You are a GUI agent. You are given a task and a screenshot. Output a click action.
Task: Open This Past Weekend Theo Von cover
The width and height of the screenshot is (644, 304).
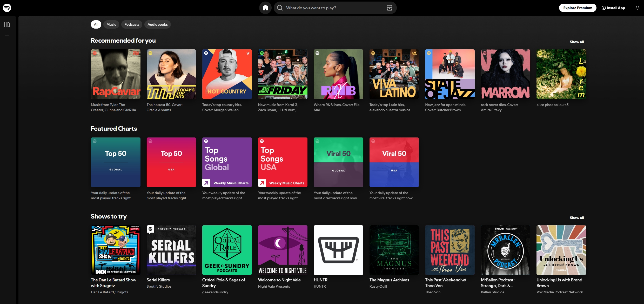click(450, 250)
